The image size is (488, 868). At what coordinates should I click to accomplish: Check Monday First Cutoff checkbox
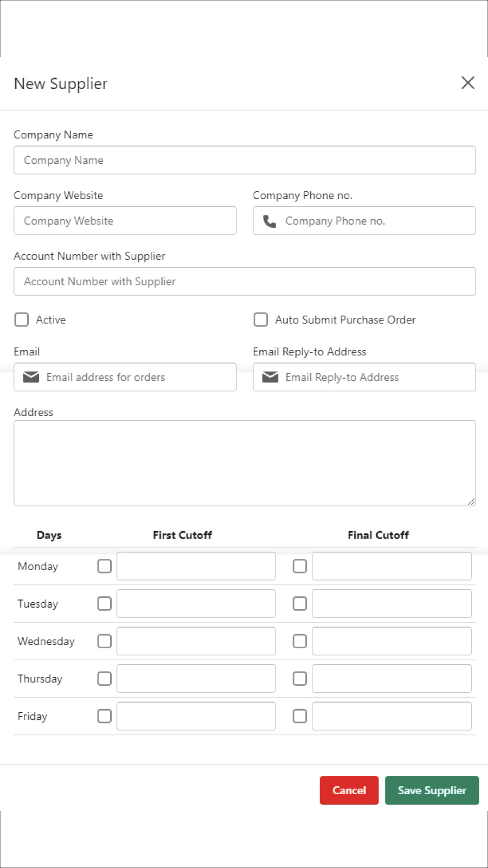point(104,566)
